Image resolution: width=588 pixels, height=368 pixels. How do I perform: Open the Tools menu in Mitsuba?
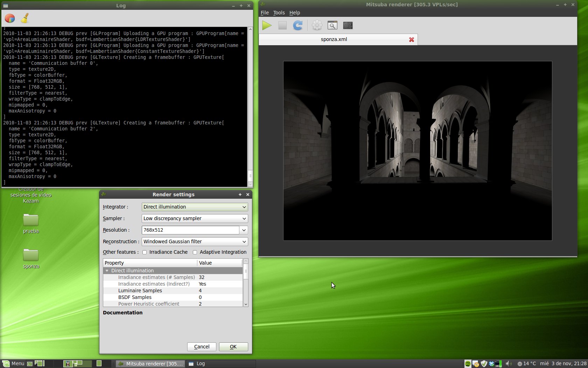click(x=279, y=13)
